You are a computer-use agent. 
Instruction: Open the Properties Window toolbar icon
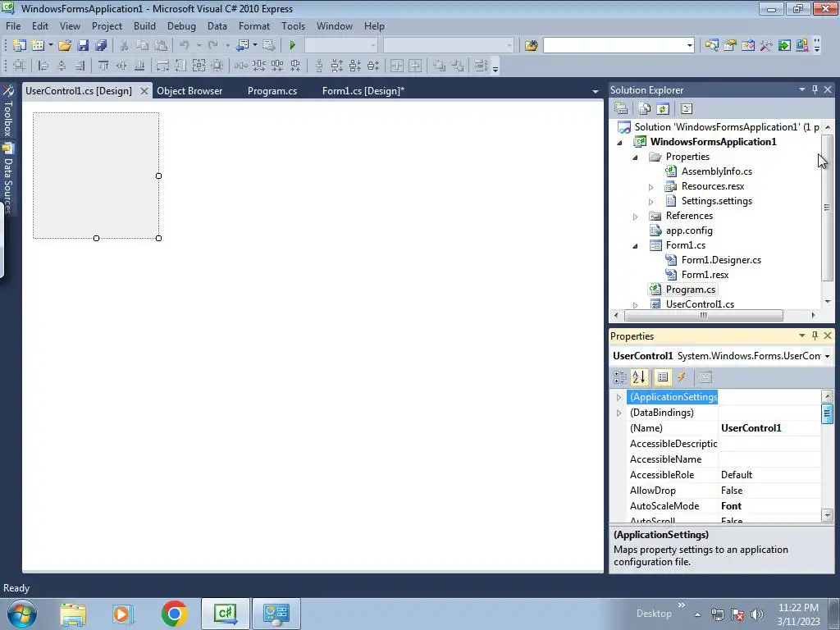729,46
